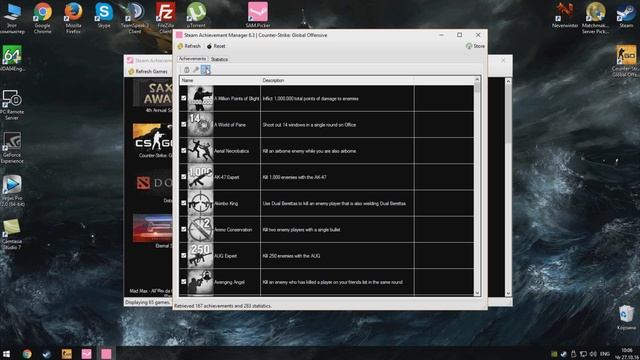
Task: Open Neverwinter desktop shortcut
Action: [565, 15]
